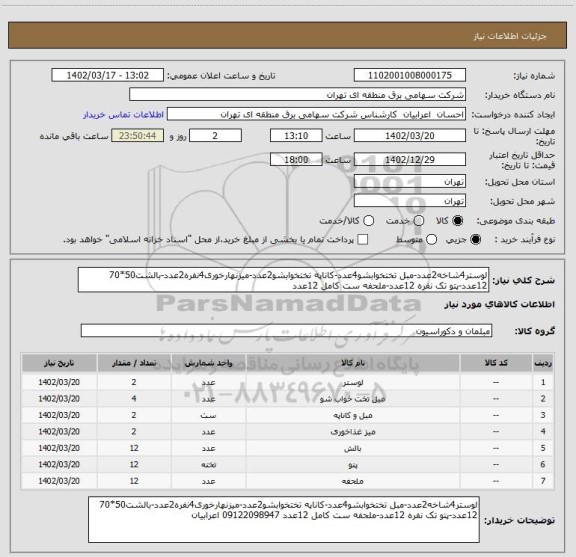576x557 pixels.
Task: Click buyer notes text area
Action: (284, 520)
